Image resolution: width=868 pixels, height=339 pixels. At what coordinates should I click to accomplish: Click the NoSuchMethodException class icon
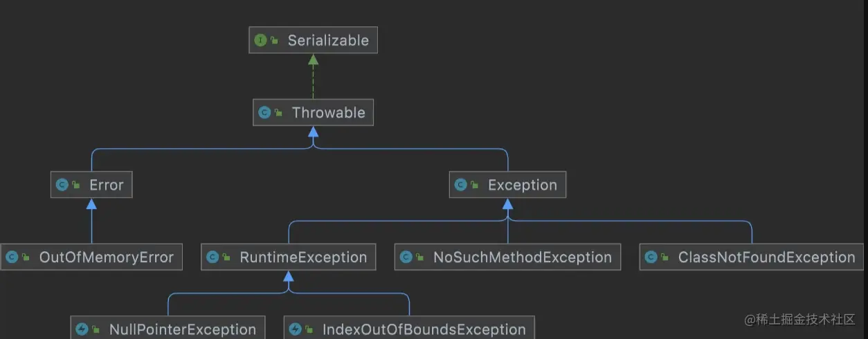(406, 257)
